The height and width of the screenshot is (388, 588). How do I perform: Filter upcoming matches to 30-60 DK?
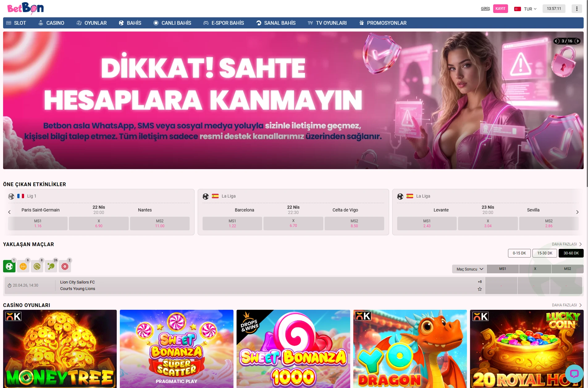[571, 253]
